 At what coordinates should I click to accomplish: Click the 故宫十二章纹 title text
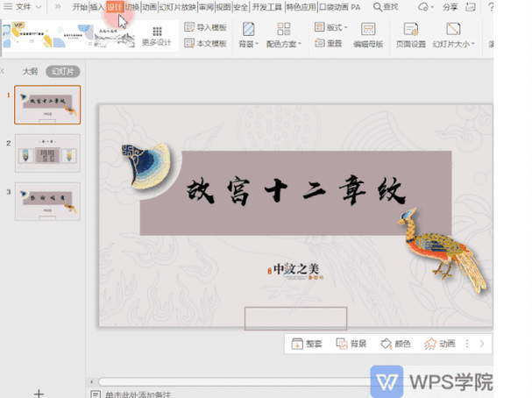coord(296,191)
